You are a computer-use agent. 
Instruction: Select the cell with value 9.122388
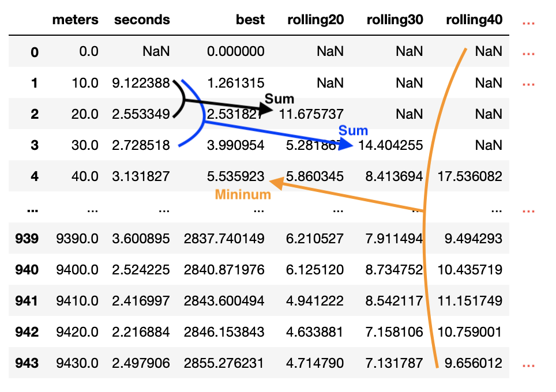[142, 83]
